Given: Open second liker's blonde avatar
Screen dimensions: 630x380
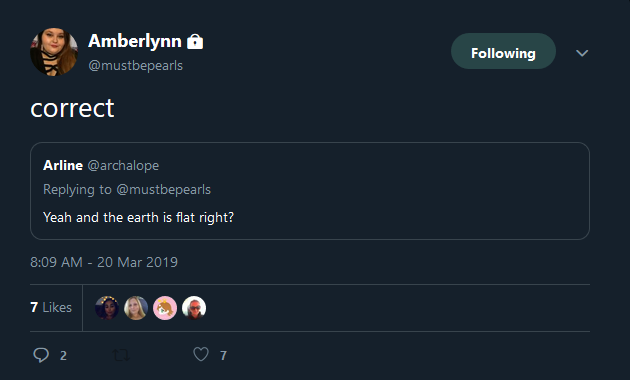Looking at the screenshot, I should click(x=136, y=308).
